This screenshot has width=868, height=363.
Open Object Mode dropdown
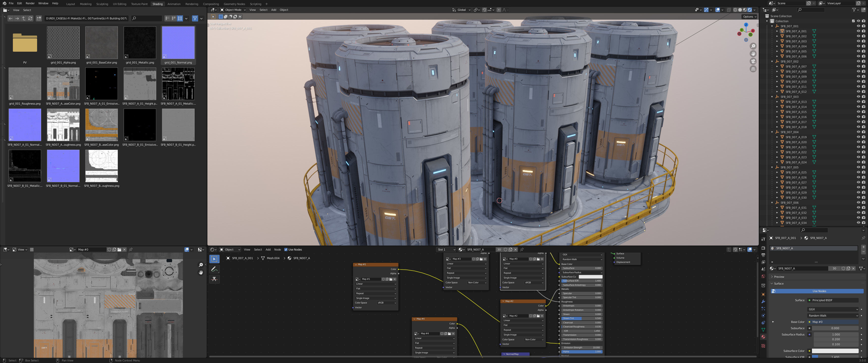233,10
